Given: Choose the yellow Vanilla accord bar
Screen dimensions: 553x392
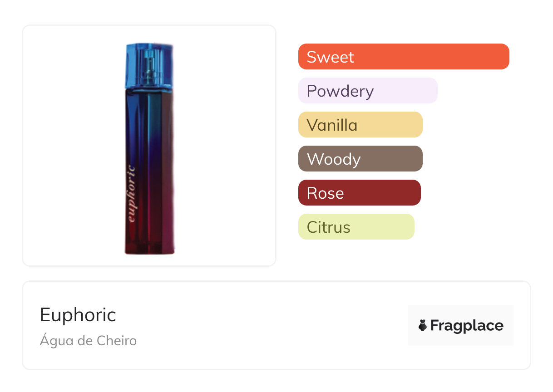Looking at the screenshot, I should point(360,125).
